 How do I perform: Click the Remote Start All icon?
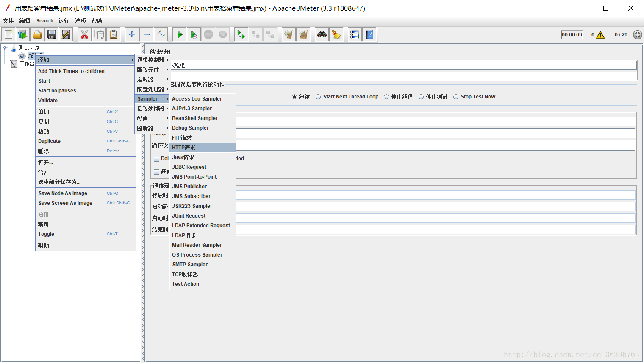[x=241, y=34]
